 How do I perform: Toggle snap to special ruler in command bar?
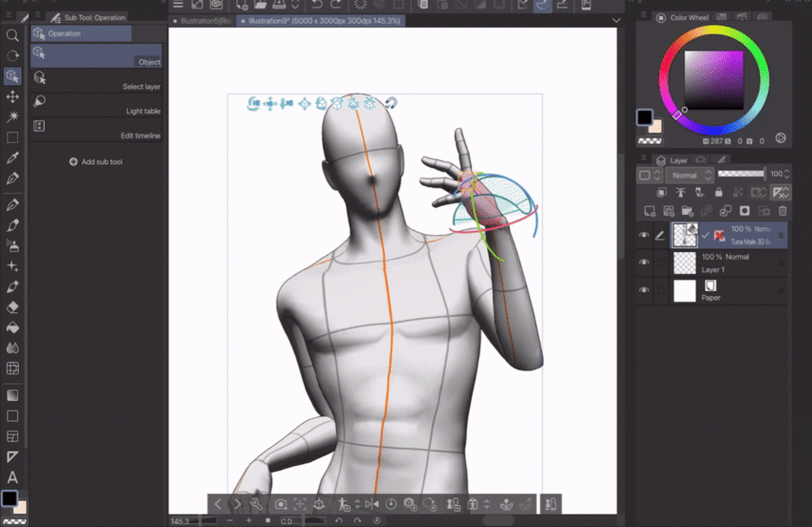click(x=543, y=5)
